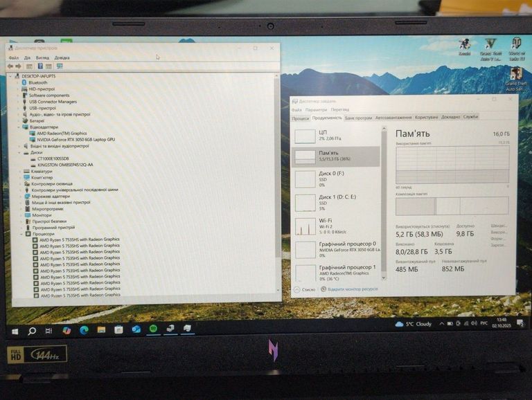Viewport: 532px width, 400px height.
Task: Expand the Мережеві адаптери category
Action: tap(21, 197)
